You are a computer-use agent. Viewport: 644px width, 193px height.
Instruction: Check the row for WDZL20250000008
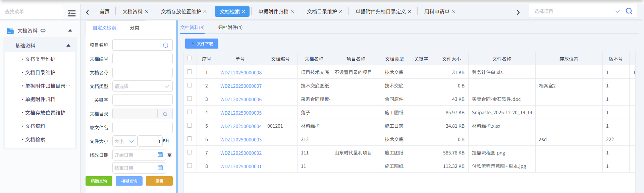(190, 72)
